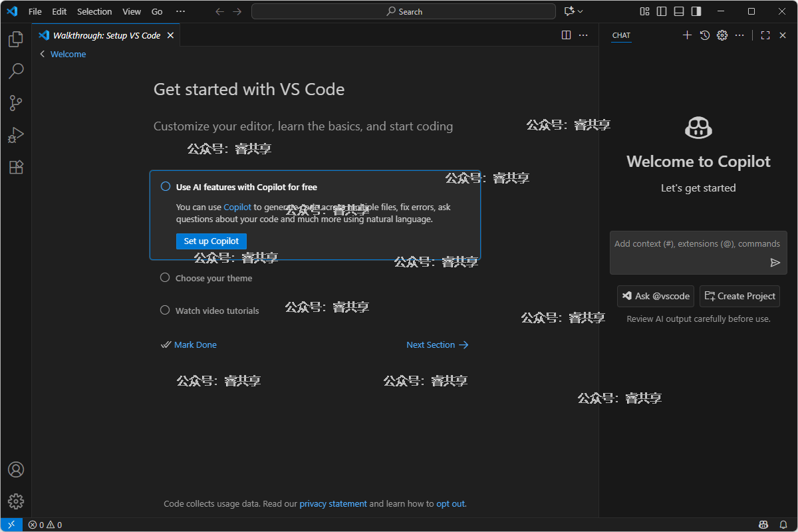
Task: Click the Set up Copilot button
Action: pyautogui.click(x=211, y=241)
